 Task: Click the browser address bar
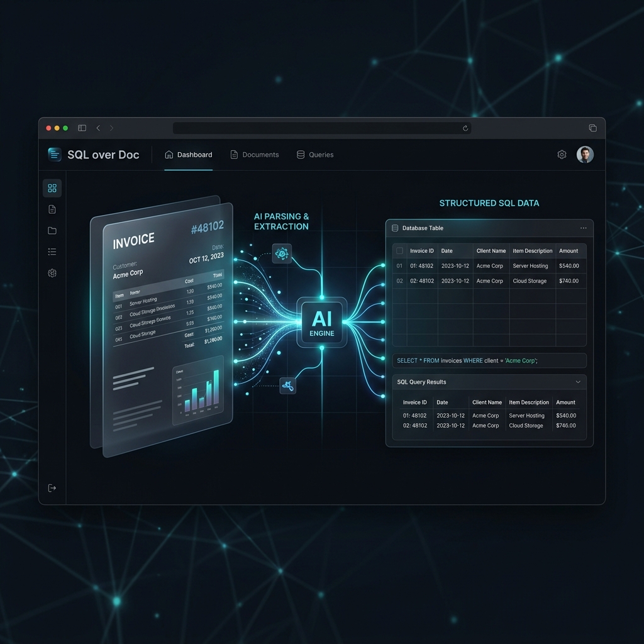(322, 128)
